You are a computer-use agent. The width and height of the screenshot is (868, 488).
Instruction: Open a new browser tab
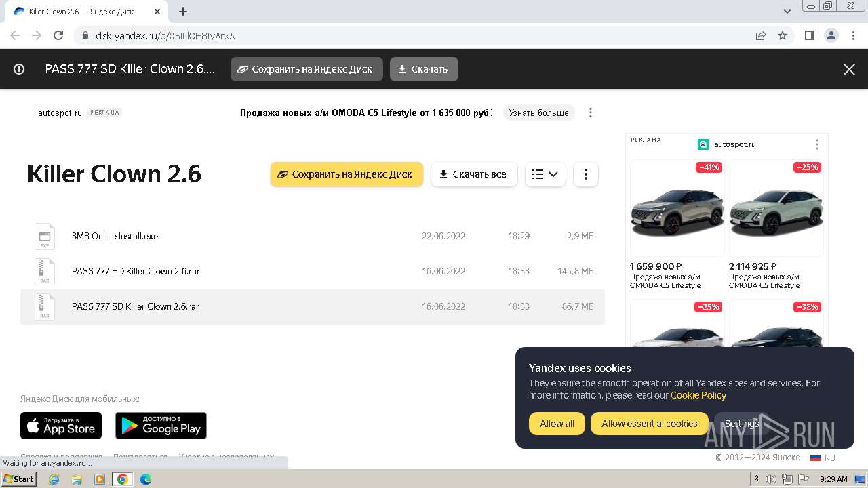pyautogui.click(x=183, y=12)
